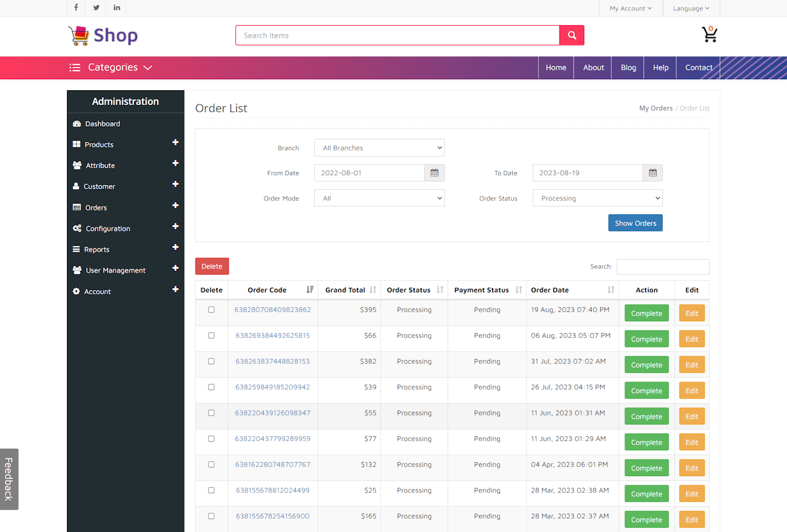
Task: Click the search magnifier button
Action: click(571, 35)
